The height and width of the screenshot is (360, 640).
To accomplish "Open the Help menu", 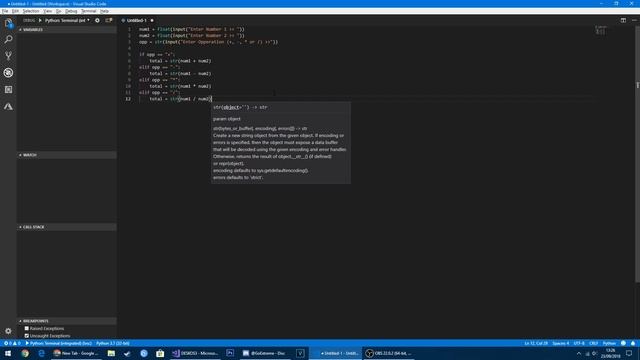I will 104,11.
